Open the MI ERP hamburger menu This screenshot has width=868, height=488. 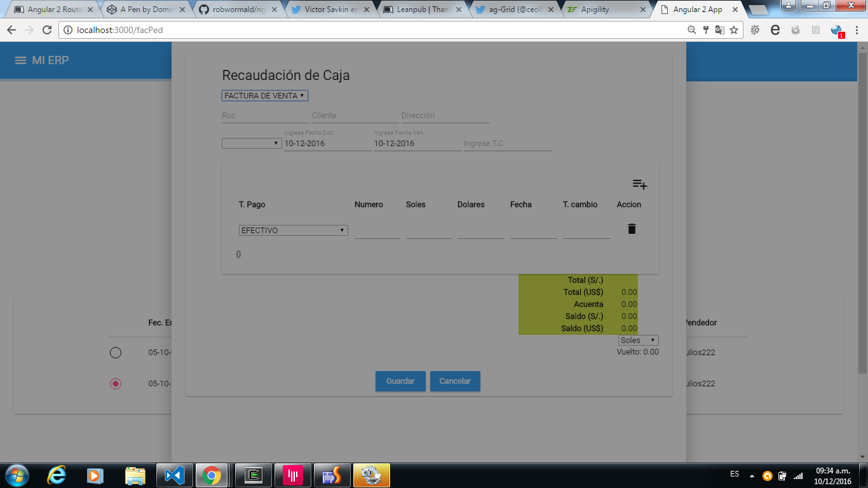(x=20, y=60)
